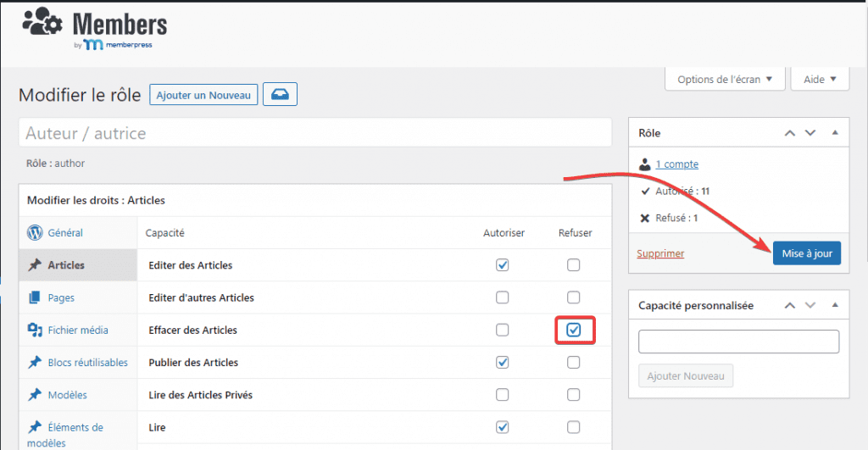Check Autoriser for Editer d'autres Articles

502,297
